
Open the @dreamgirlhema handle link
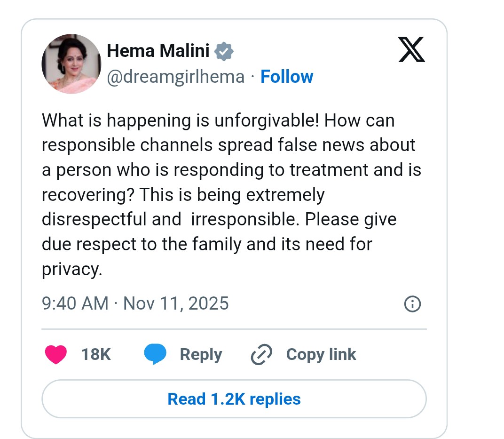[x=176, y=77]
